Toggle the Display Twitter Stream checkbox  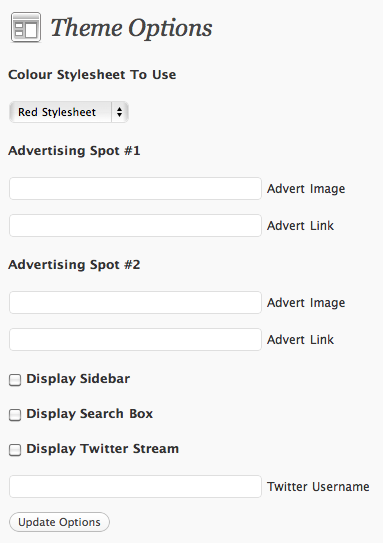pyautogui.click(x=15, y=450)
